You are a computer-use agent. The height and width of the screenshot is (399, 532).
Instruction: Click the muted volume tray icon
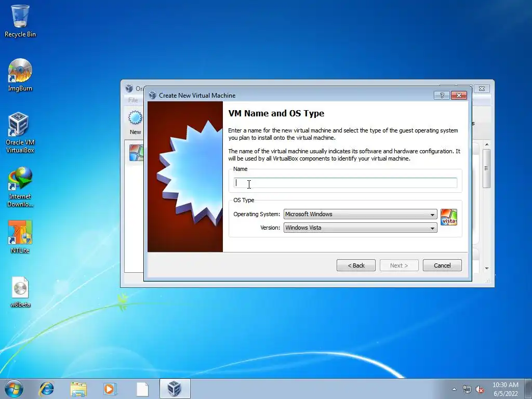point(480,390)
